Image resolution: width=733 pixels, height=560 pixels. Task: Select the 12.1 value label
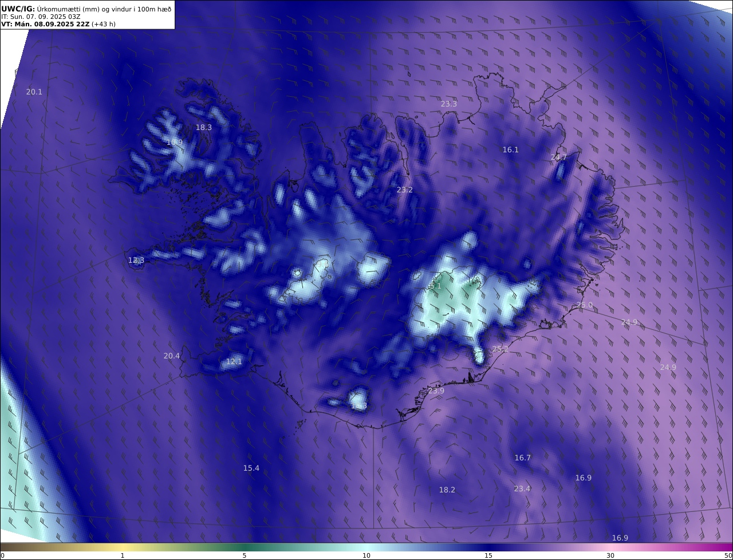[234, 362]
